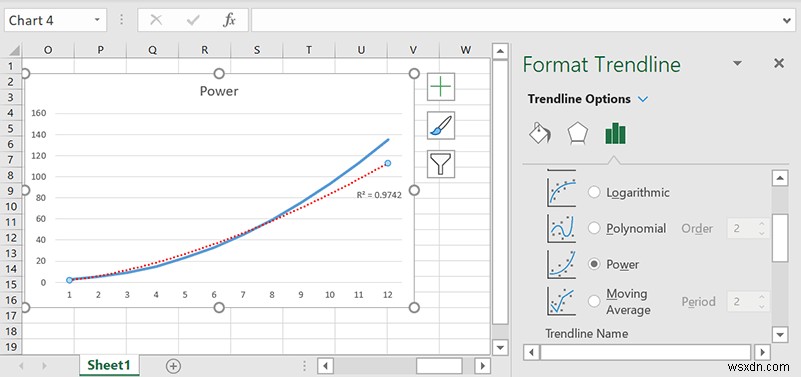Select the chart title Power

click(x=219, y=91)
